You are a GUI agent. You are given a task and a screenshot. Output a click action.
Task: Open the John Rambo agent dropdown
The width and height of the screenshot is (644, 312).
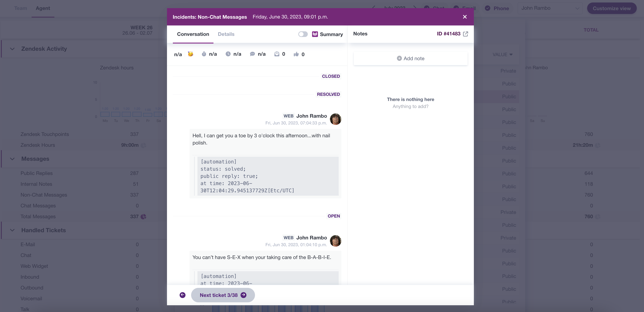click(549, 8)
